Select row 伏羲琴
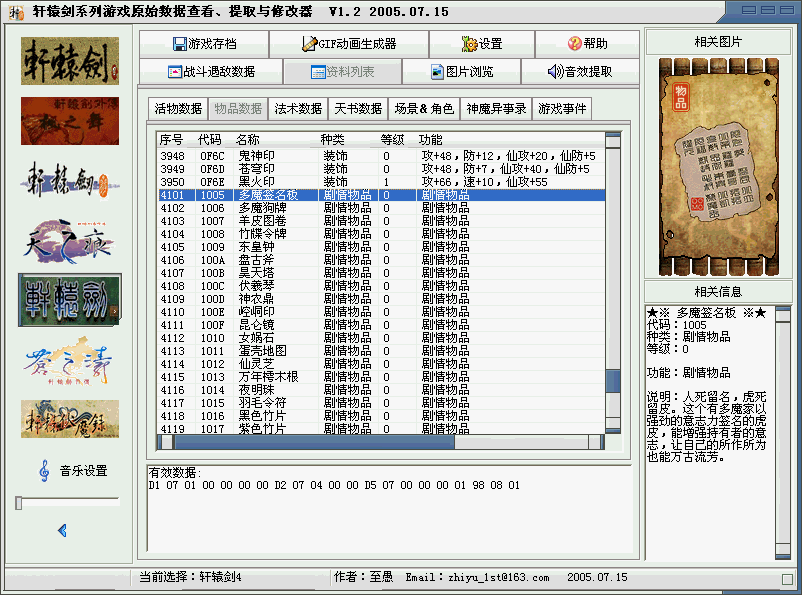 point(381,286)
